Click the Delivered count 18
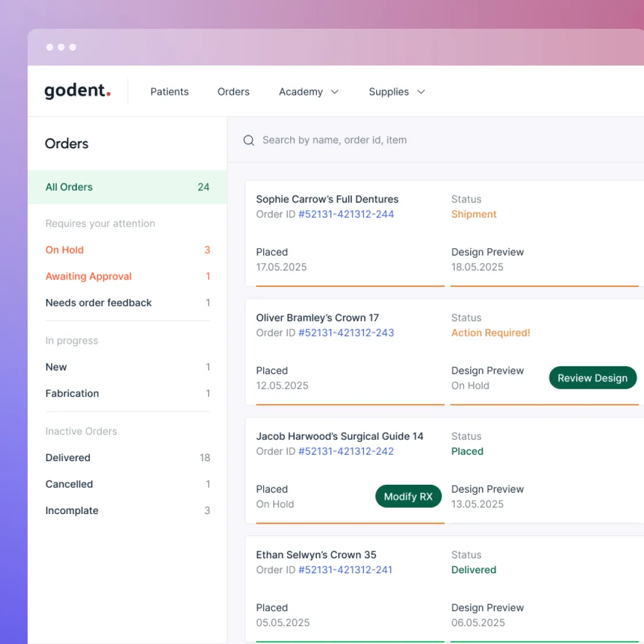This screenshot has height=644, width=644. pos(205,458)
